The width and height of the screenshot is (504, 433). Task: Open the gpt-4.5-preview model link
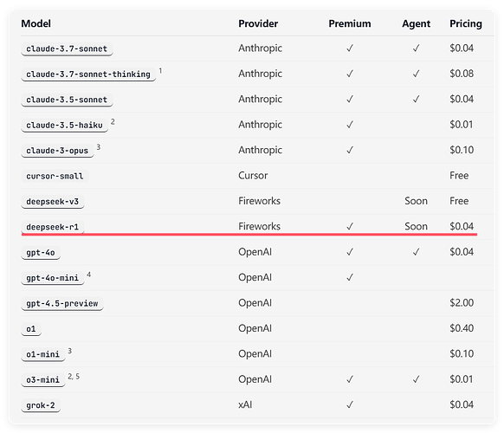[62, 303]
